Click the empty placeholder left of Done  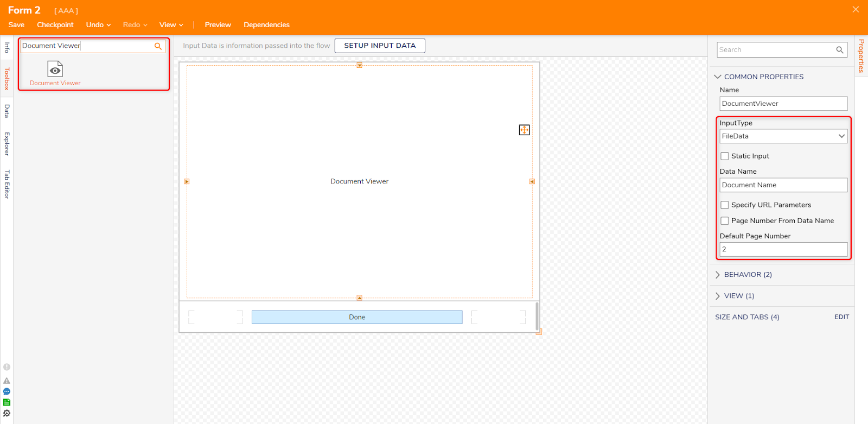click(215, 317)
